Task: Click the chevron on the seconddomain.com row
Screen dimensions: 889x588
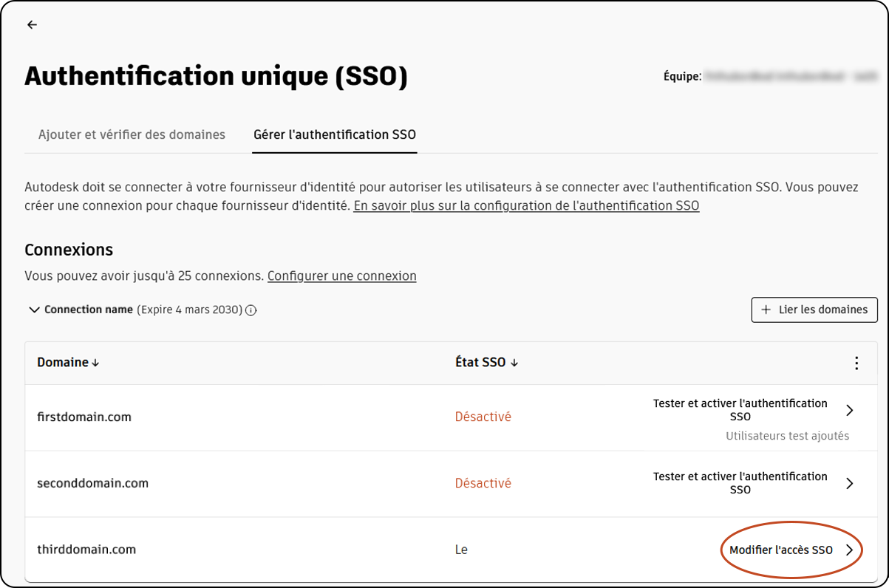Action: [850, 483]
